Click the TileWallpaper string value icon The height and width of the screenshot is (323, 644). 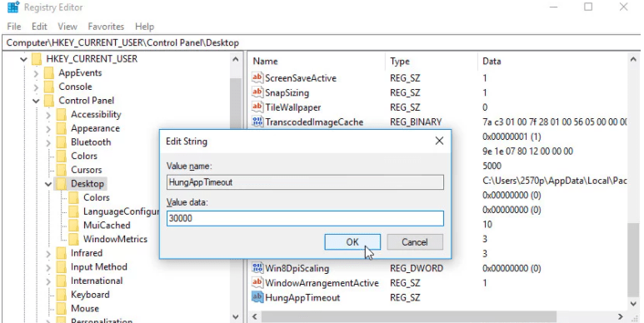(257, 107)
